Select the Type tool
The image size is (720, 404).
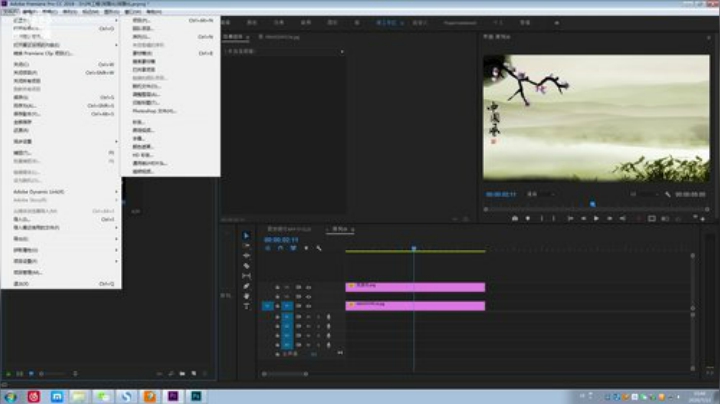click(246, 306)
